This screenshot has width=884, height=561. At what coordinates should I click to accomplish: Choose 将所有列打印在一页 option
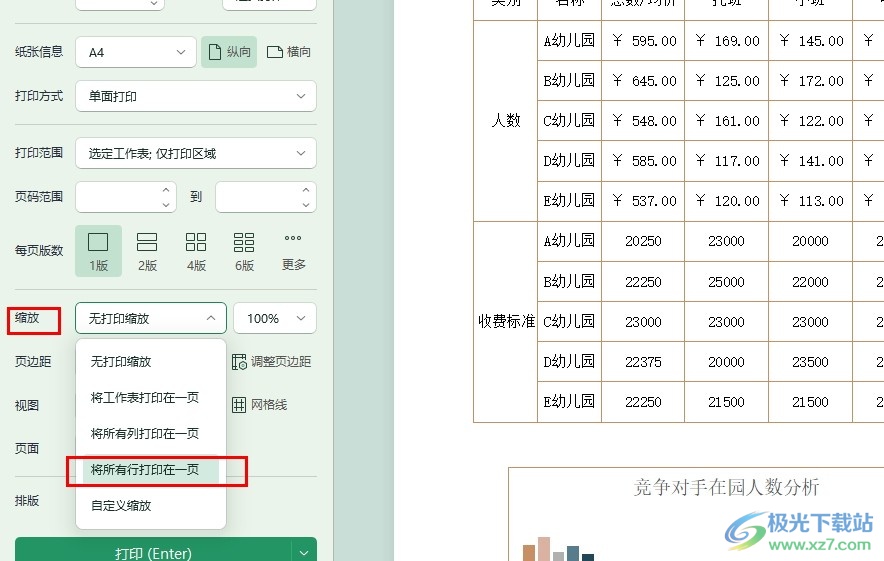(x=151, y=434)
